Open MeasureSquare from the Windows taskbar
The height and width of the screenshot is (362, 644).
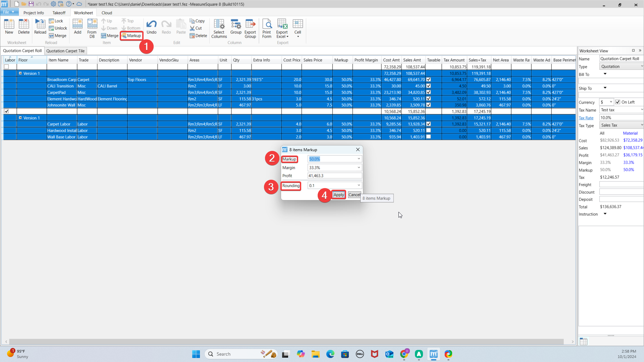(x=434, y=354)
